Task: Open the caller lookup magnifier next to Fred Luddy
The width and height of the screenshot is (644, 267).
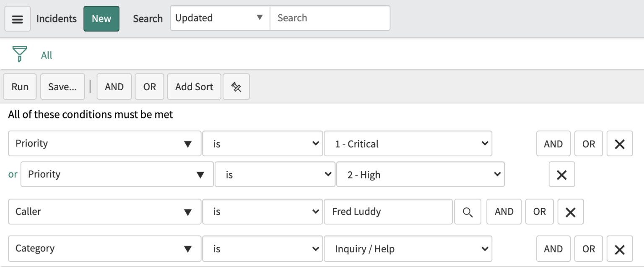Action: click(467, 212)
